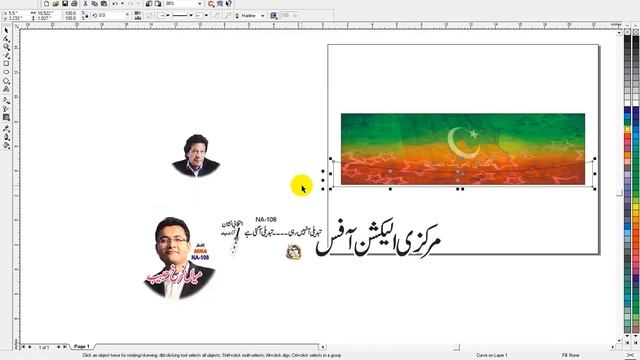Click the Undo arrow icon
640x360 pixels.
click(115, 4)
